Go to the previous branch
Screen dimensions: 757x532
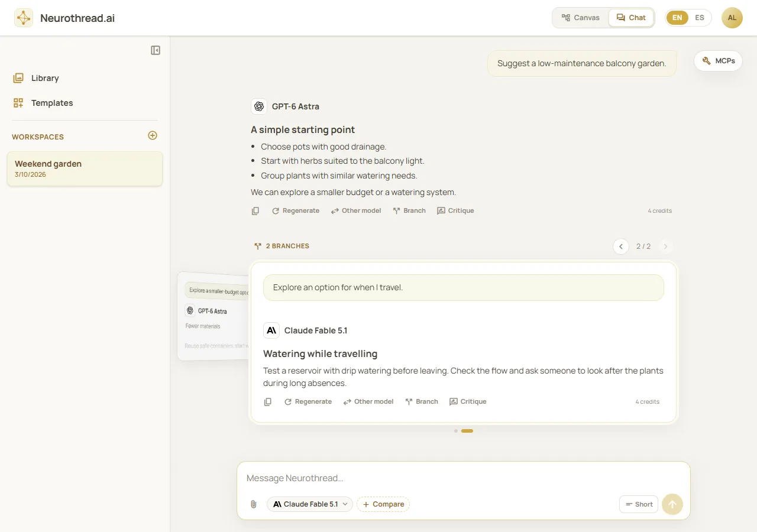pos(621,246)
